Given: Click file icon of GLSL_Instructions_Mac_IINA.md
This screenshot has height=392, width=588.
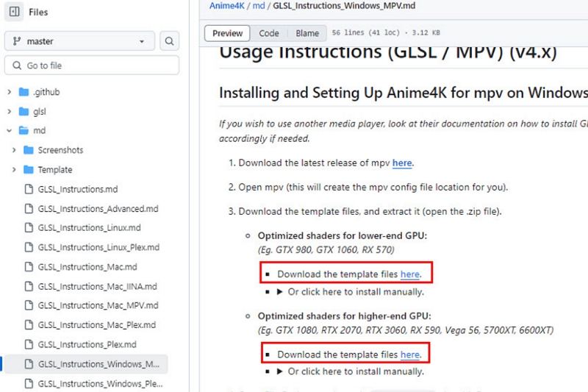Looking at the screenshot, I should (x=29, y=286).
